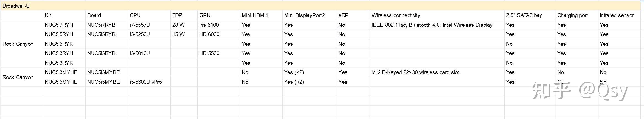
Task: Click the NUC5i5RYK kit cell
Action: click(x=59, y=44)
